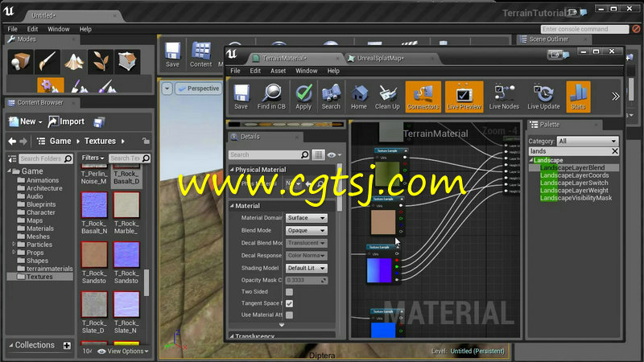Click the Live Update toolbar icon
The image size is (644, 362).
click(543, 97)
